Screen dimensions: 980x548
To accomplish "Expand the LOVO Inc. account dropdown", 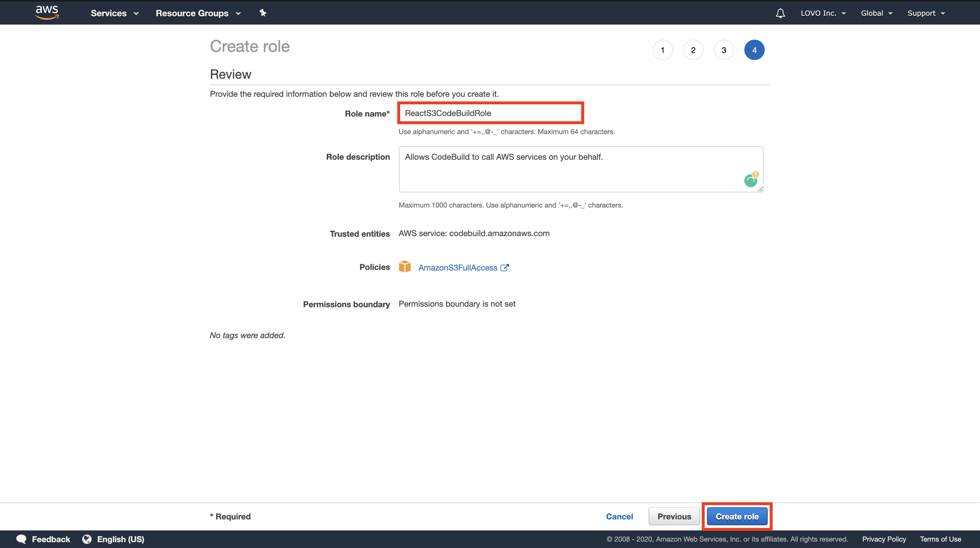I will pyautogui.click(x=824, y=13).
